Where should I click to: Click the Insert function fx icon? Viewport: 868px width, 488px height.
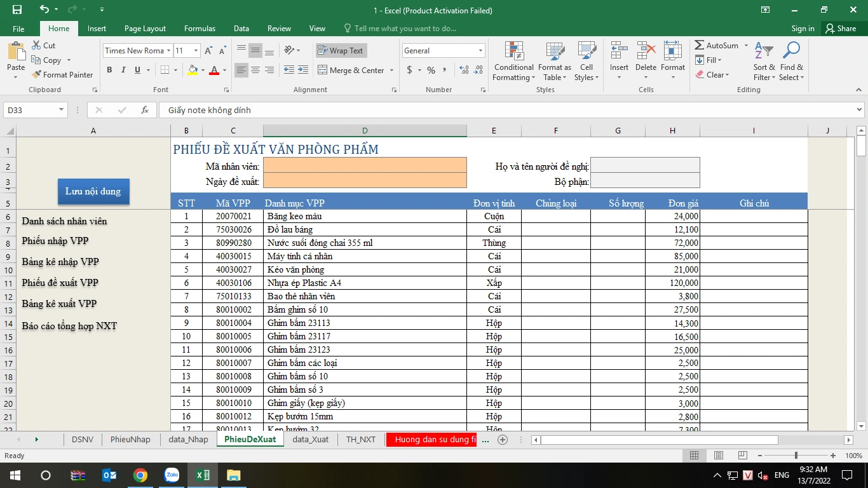pos(145,110)
